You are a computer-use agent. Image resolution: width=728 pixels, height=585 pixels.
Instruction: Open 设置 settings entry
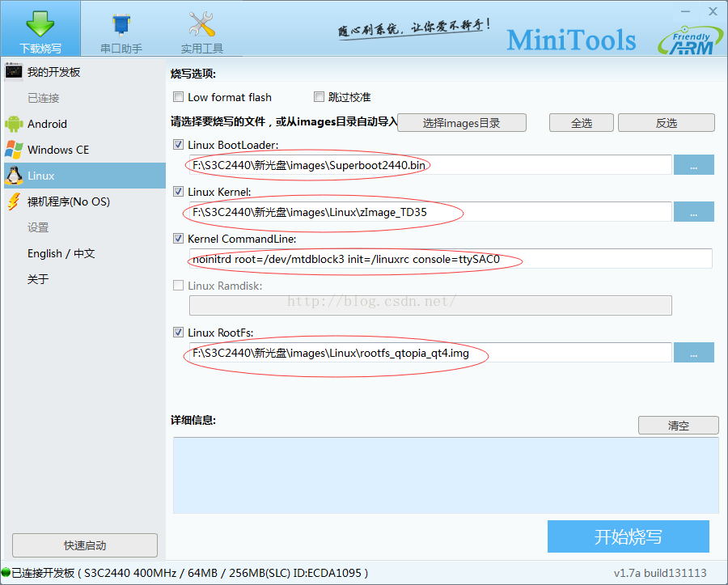coord(38,227)
